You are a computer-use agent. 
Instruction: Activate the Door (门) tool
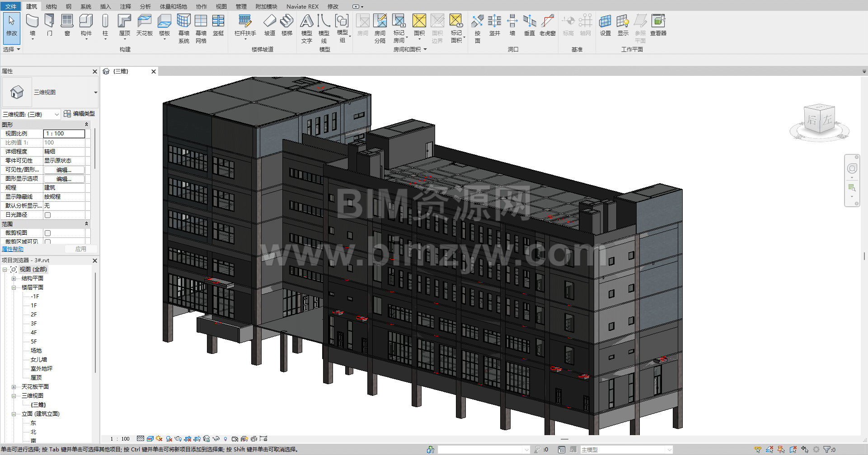(x=50, y=25)
